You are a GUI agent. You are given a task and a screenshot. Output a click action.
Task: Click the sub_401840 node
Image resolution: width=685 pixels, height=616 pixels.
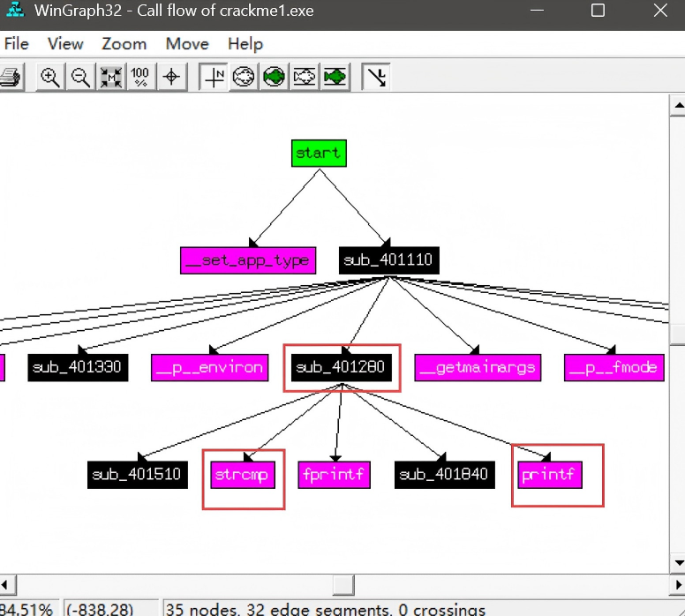444,475
